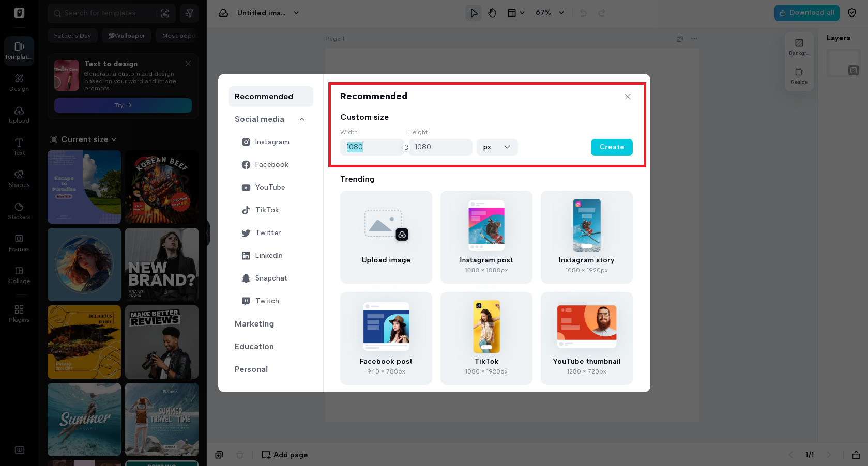Close the Recommended size dialog
The width and height of the screenshot is (868, 466).
pos(628,97)
